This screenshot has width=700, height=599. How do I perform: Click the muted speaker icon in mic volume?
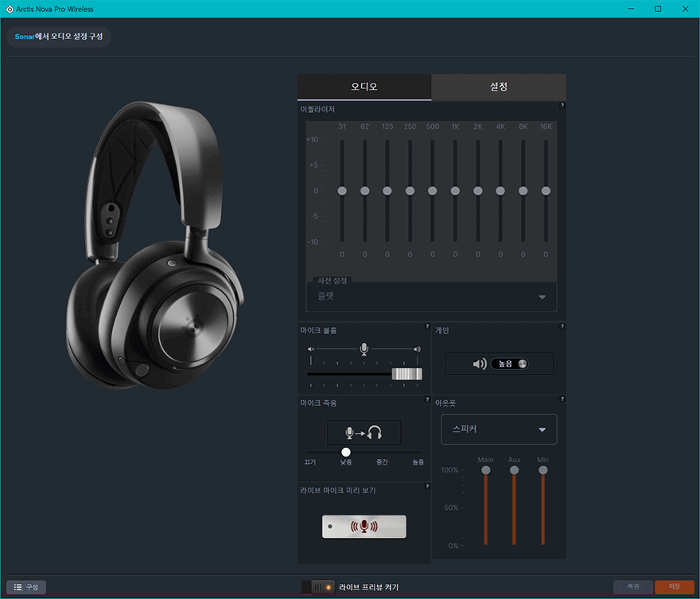click(312, 349)
